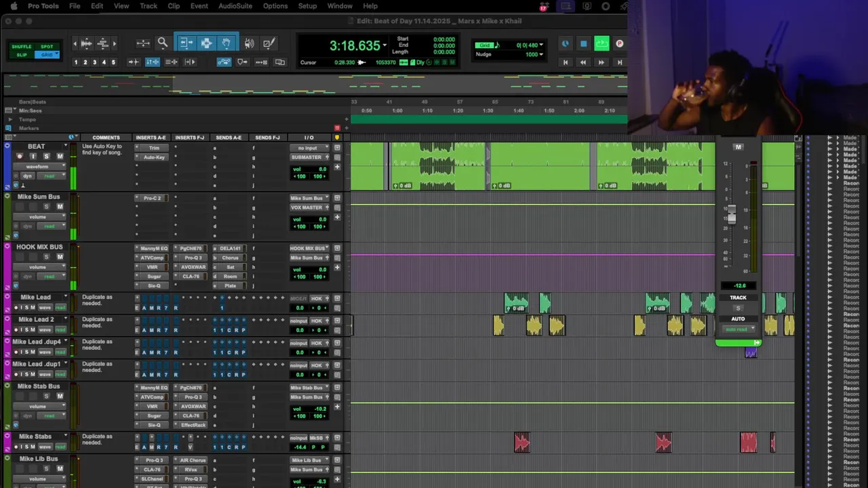Click BEAT track output window icon
868x488 pixels.
(337, 148)
